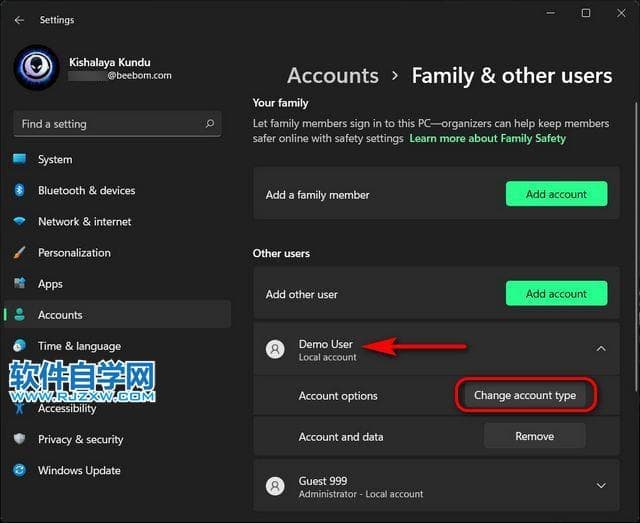Collapse the Demo User account chevron

pos(600,349)
